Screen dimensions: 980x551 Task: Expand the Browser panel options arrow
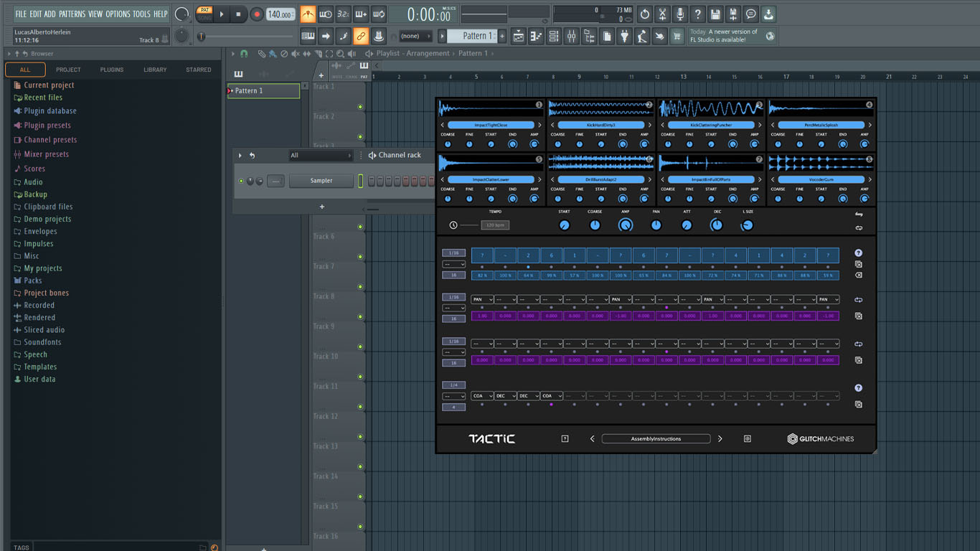click(x=9, y=54)
